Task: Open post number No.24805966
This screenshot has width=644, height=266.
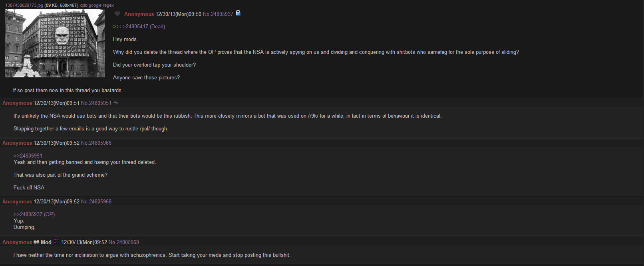Action: [96, 143]
